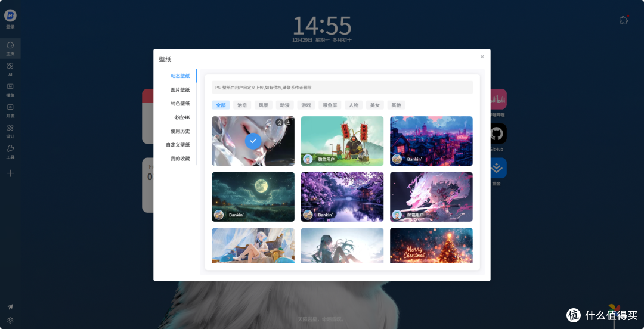Image resolution: width=644 pixels, height=329 pixels.
Task: Open the puzzle-piece extensions icon
Action: pos(624,20)
